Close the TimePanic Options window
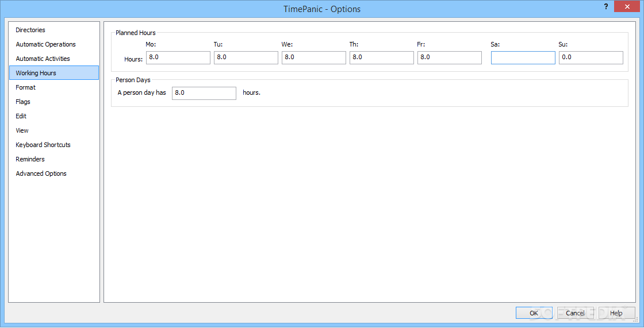Screen dimensions: 644x328 click(627, 6)
